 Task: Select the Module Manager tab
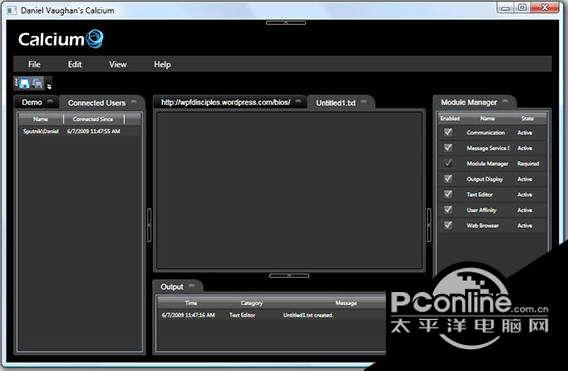(469, 102)
